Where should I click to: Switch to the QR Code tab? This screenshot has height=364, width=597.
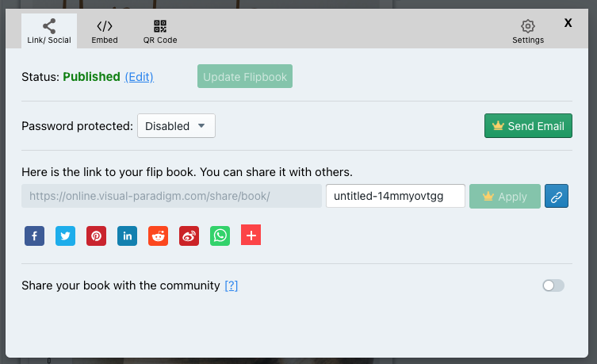(x=160, y=32)
